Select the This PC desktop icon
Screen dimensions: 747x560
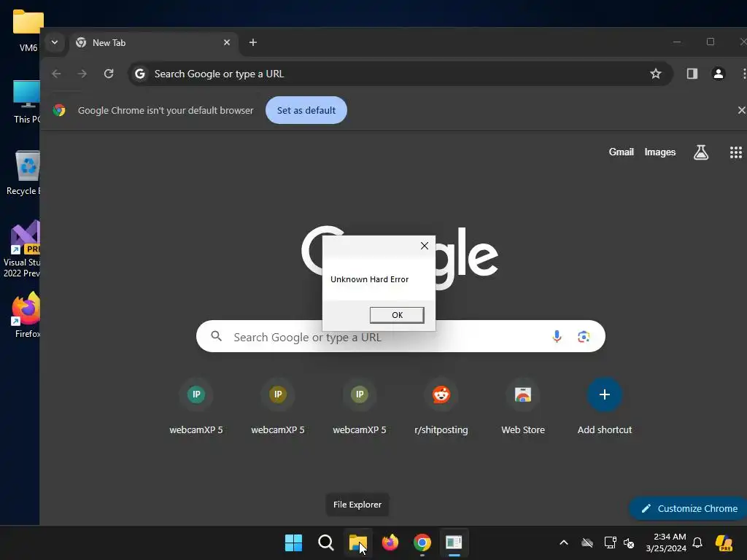pos(27,102)
